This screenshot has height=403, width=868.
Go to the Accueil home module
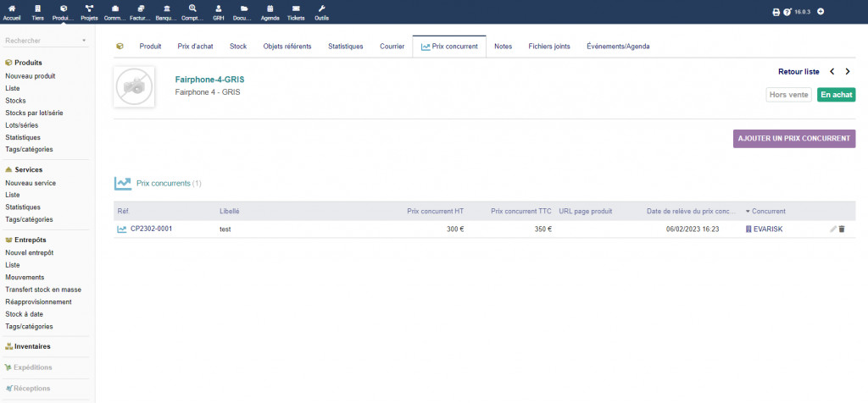point(12,12)
